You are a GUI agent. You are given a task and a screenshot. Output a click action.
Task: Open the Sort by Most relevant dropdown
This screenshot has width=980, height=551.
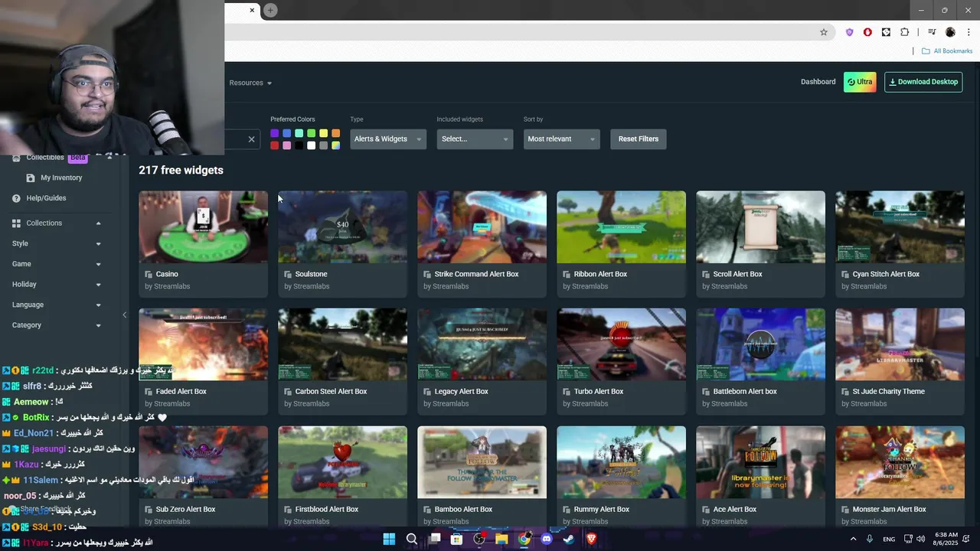point(560,139)
